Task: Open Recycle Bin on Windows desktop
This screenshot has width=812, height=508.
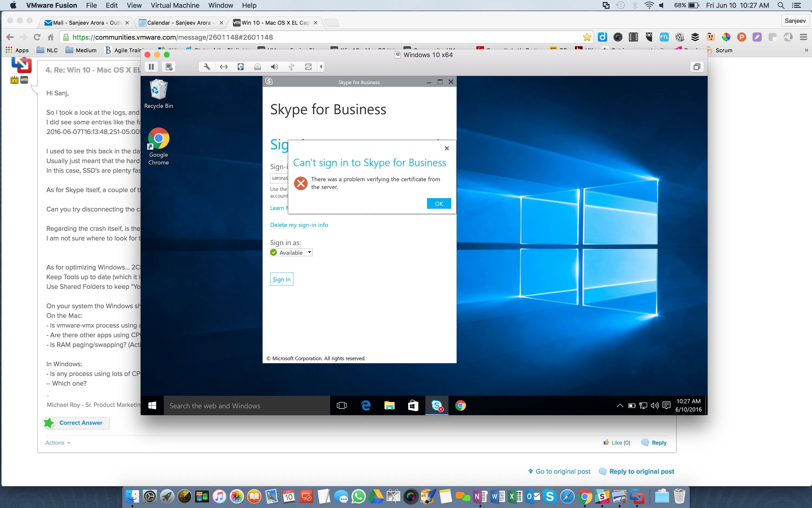Action: point(159,94)
